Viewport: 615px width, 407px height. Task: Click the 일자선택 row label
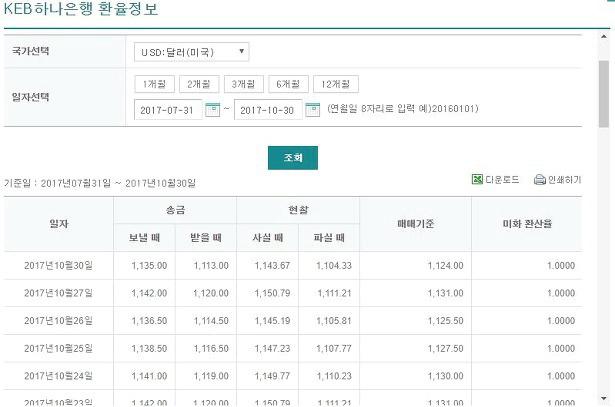pos(31,97)
